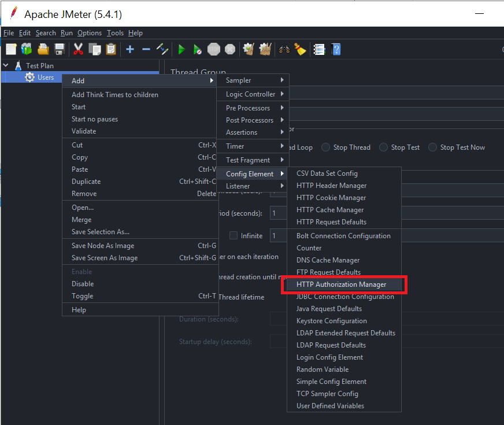This screenshot has width=504, height=425.
Task: Select the Stop Test radio button
Action: 383,147
